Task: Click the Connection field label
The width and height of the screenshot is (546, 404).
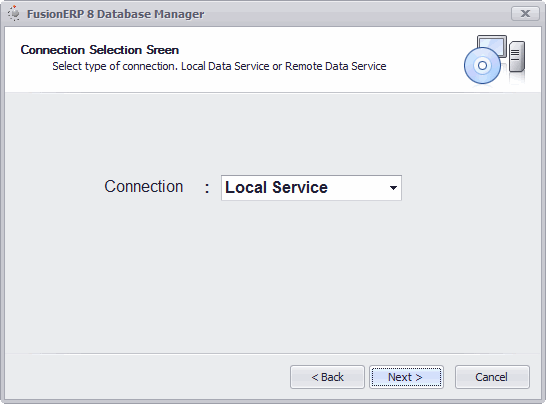Action: coord(144,187)
